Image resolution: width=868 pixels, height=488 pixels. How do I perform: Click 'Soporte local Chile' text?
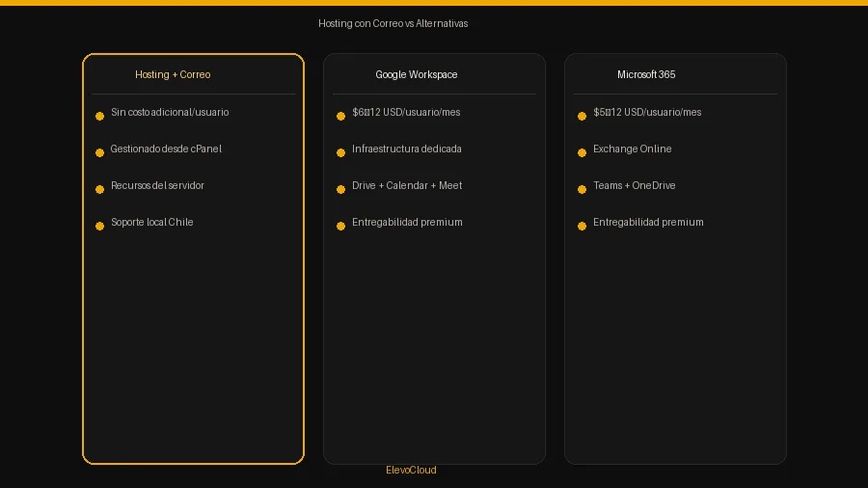pyautogui.click(x=152, y=222)
